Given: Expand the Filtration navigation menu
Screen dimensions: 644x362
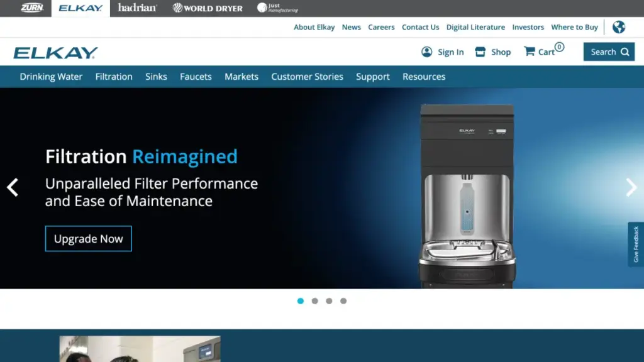Looking at the screenshot, I should tap(114, 77).
